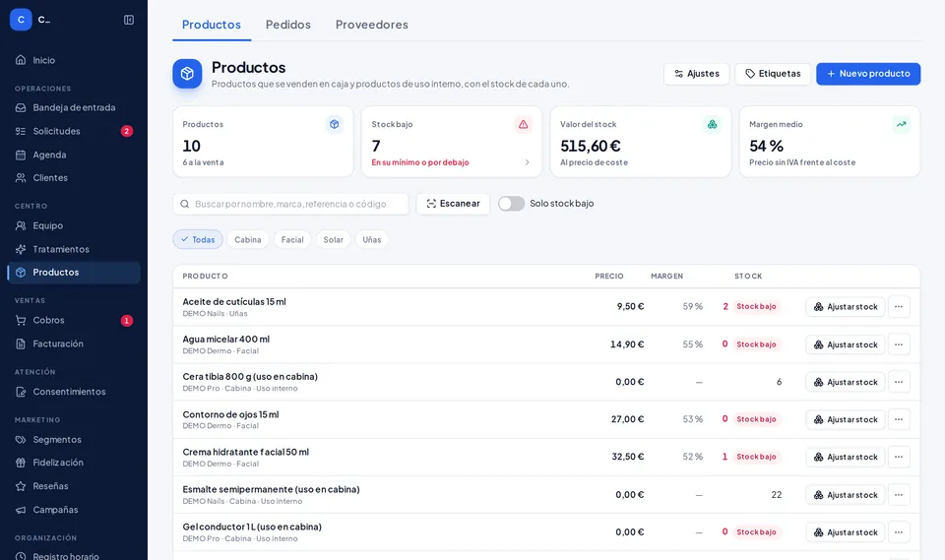Open Clientes in the sidebar

[74, 178]
